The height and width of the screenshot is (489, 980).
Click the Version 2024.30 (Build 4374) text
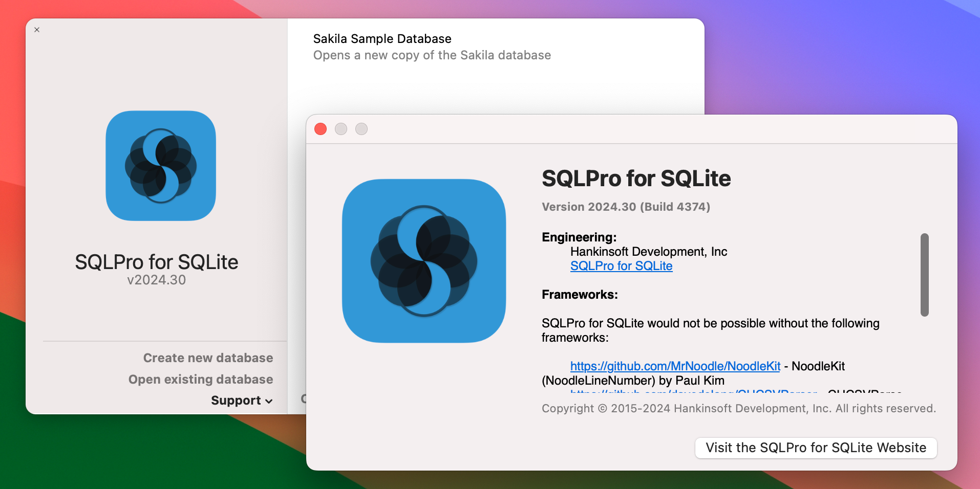626,207
